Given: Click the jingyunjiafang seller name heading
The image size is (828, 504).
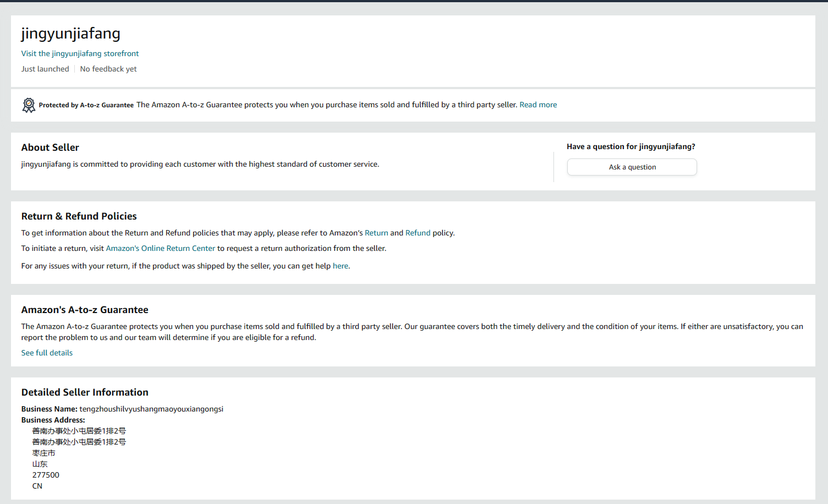Looking at the screenshot, I should tap(70, 34).
